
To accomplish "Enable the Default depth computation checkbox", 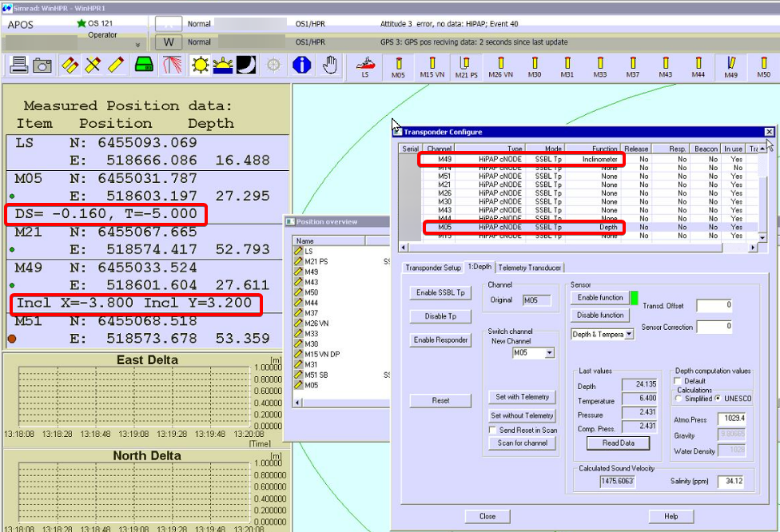I will [x=679, y=381].
